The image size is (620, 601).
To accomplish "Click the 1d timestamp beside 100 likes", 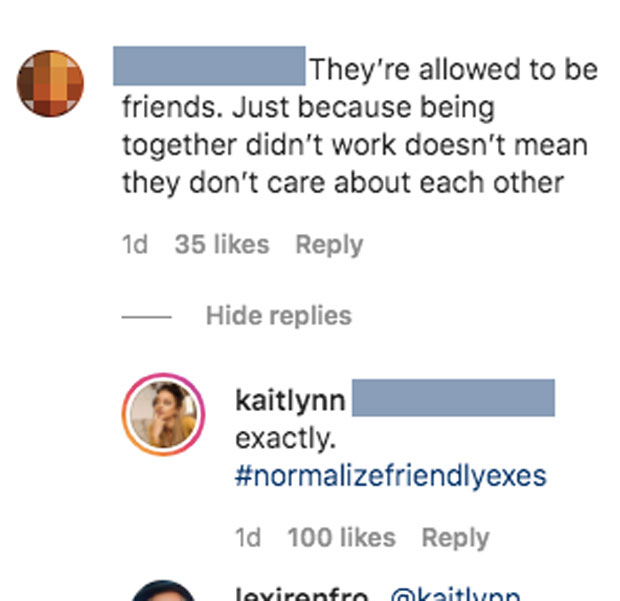I will click(x=248, y=538).
